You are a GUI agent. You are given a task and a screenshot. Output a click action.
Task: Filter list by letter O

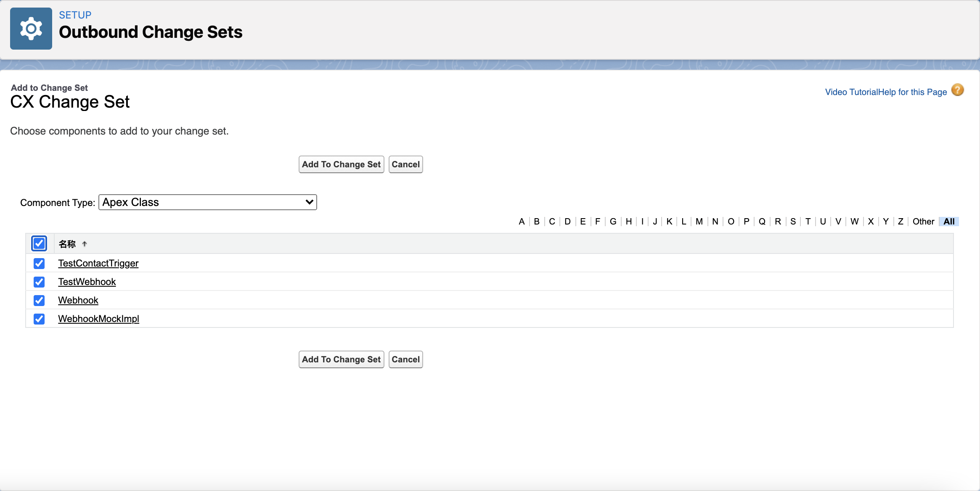[731, 222]
